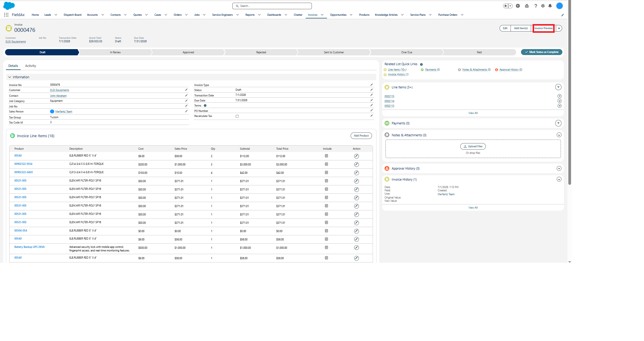Click the user avatar profile icon
This screenshot has height=341, width=644.
(559, 6)
